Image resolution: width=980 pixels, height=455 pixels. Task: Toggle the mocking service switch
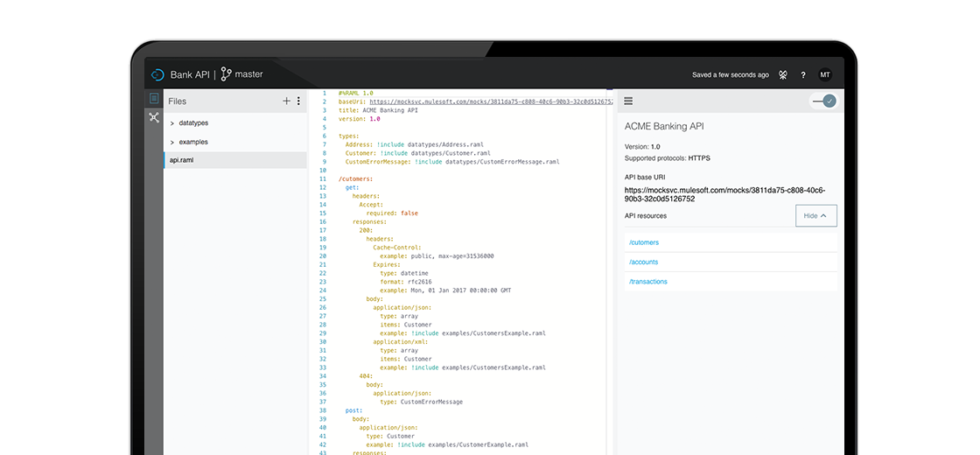(x=823, y=101)
